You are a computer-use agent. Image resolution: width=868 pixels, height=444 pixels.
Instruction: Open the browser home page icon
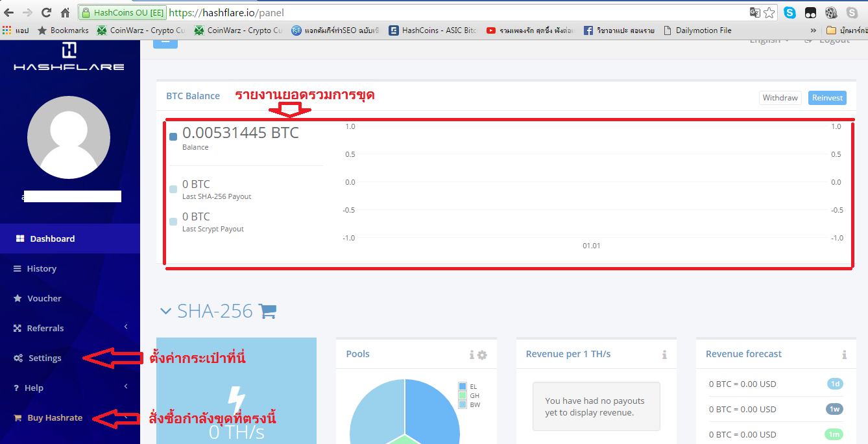pos(65,12)
